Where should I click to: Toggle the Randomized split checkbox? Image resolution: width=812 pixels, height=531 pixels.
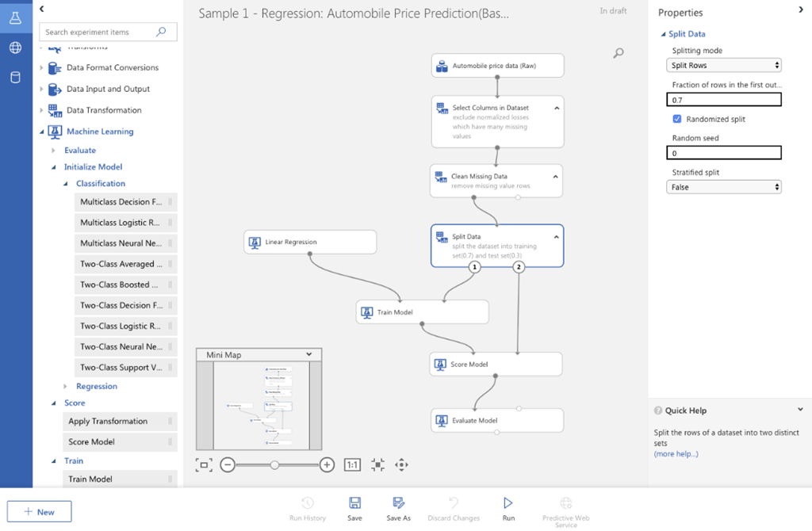(677, 119)
